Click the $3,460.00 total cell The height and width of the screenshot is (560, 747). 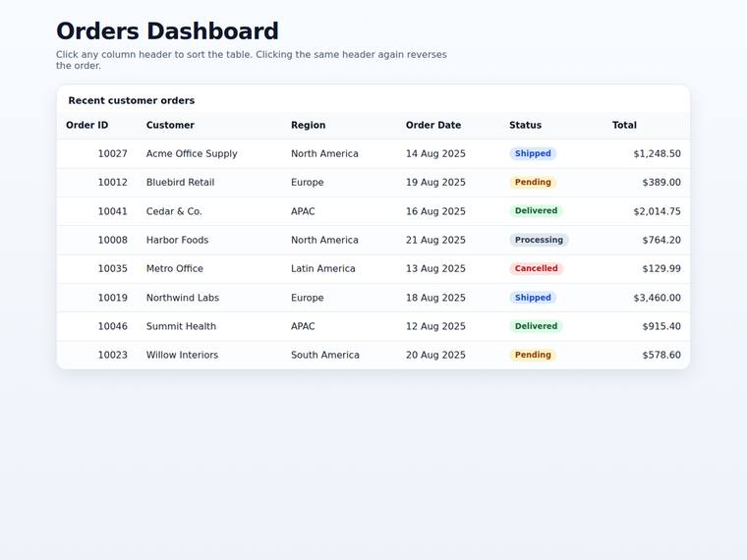point(647,298)
